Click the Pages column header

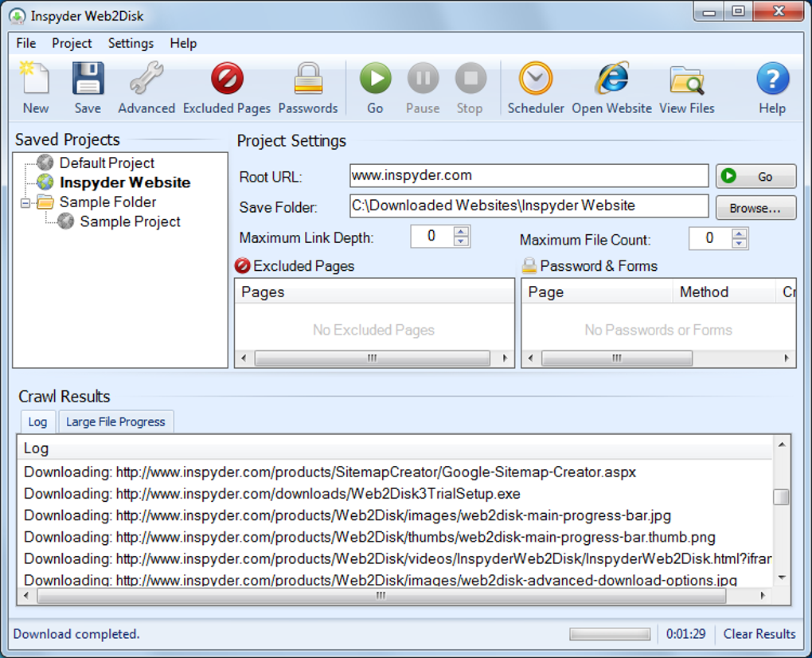pyautogui.click(x=374, y=292)
